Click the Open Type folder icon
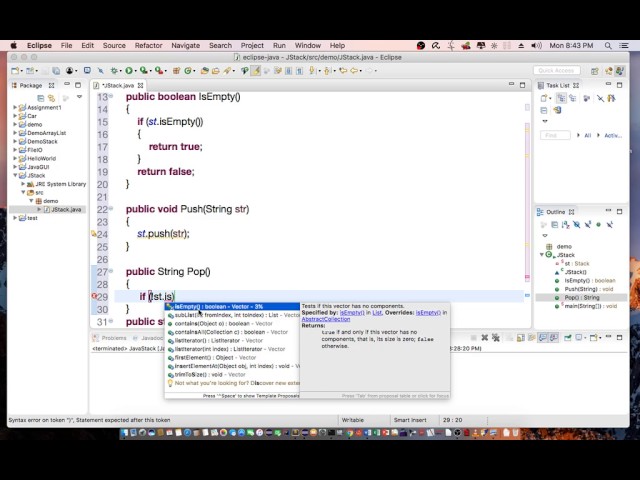The width and height of the screenshot is (640, 480). (204, 71)
